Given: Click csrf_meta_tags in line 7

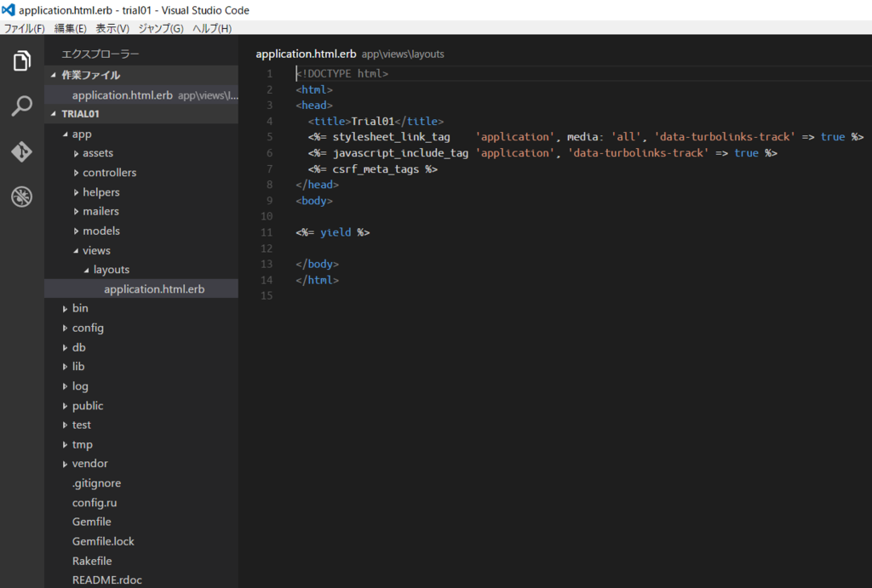Looking at the screenshot, I should tap(376, 169).
